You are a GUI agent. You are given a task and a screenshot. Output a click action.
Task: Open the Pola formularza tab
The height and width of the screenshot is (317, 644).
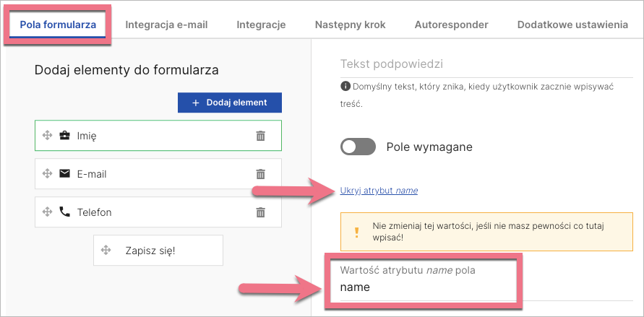point(59,25)
